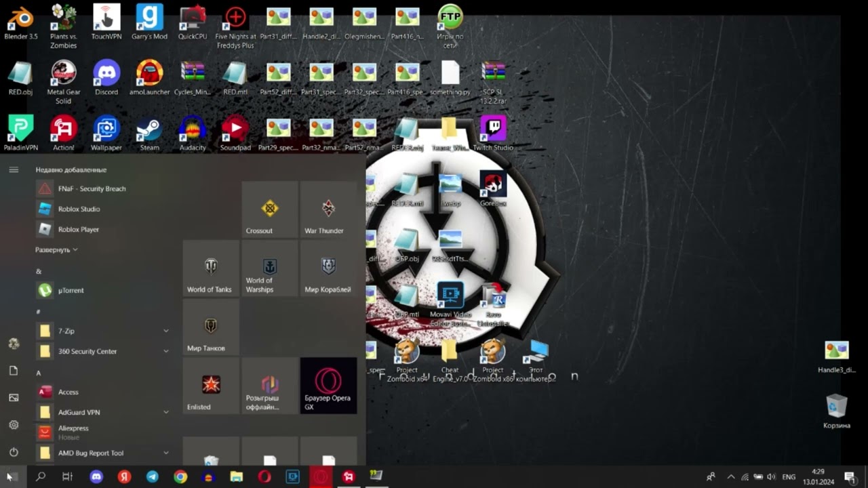Open notification center in taskbar
This screenshot has width=868, height=488.
click(x=850, y=476)
